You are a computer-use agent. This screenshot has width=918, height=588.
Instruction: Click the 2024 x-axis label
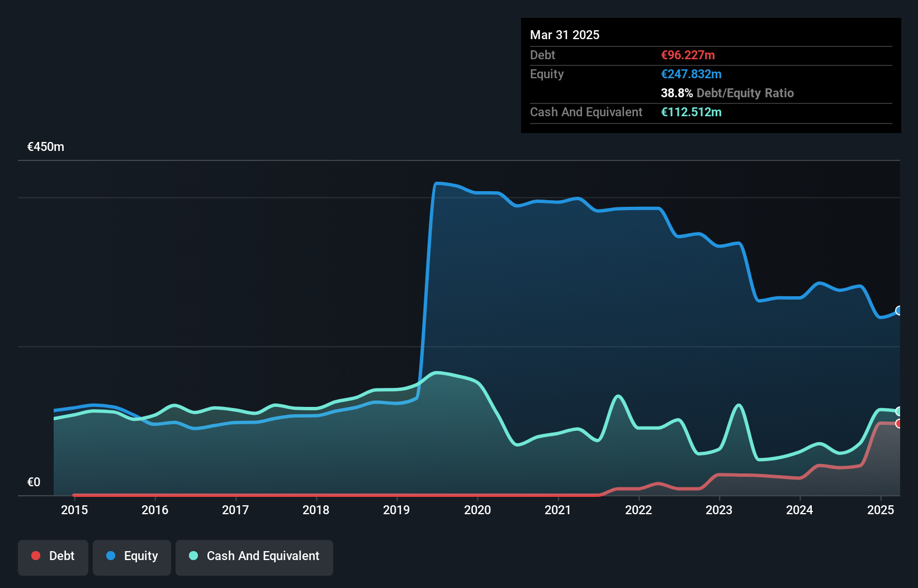(x=799, y=510)
